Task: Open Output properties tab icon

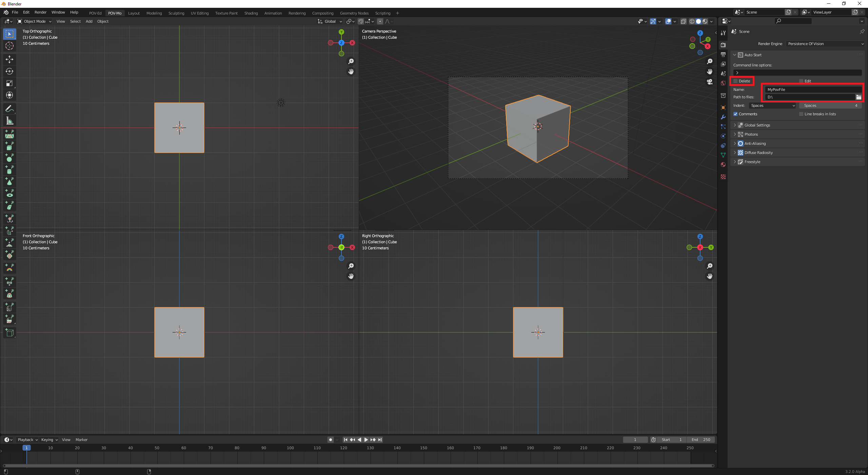Action: 723,55
